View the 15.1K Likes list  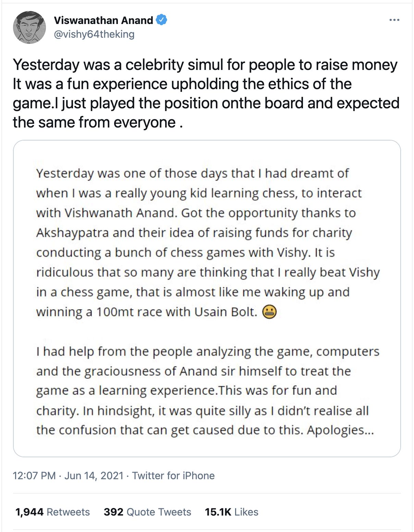pyautogui.click(x=231, y=512)
